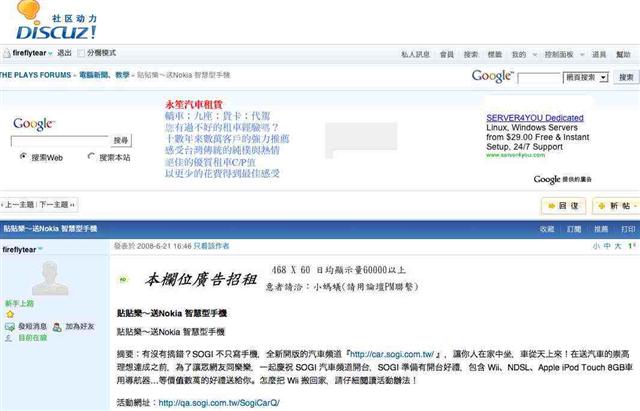Click 訂閱 to subscribe to thread
The height and width of the screenshot is (411, 640).
tap(574, 229)
